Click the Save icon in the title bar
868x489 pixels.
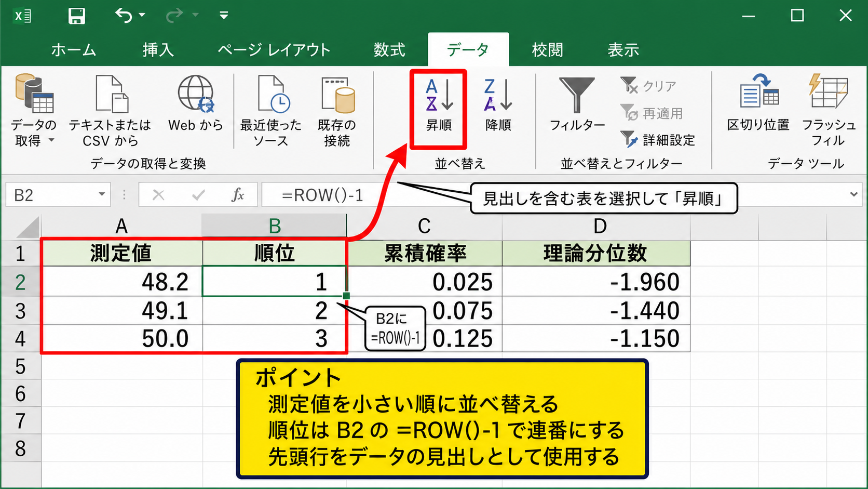pyautogui.click(x=76, y=16)
